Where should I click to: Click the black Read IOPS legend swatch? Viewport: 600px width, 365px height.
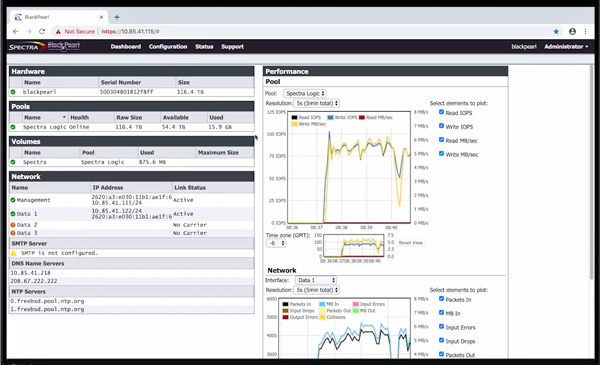pyautogui.click(x=294, y=117)
